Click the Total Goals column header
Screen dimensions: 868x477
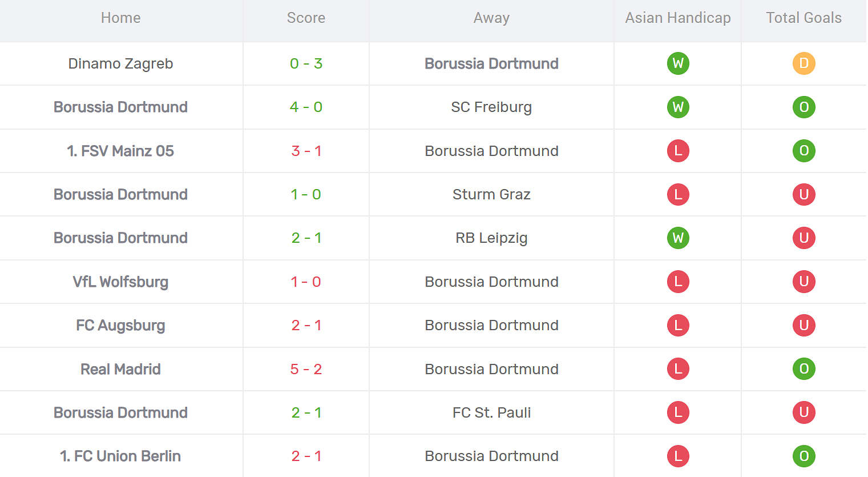(804, 18)
